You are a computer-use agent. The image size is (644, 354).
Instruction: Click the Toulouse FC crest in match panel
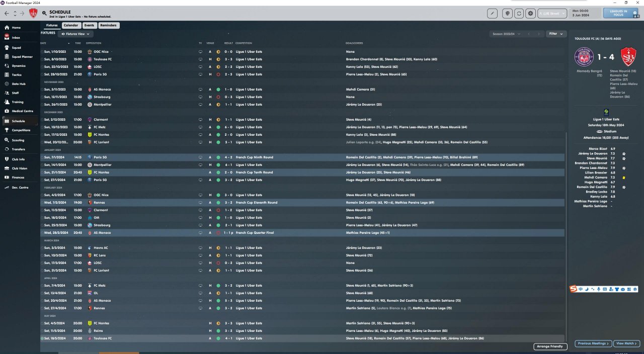585,56
